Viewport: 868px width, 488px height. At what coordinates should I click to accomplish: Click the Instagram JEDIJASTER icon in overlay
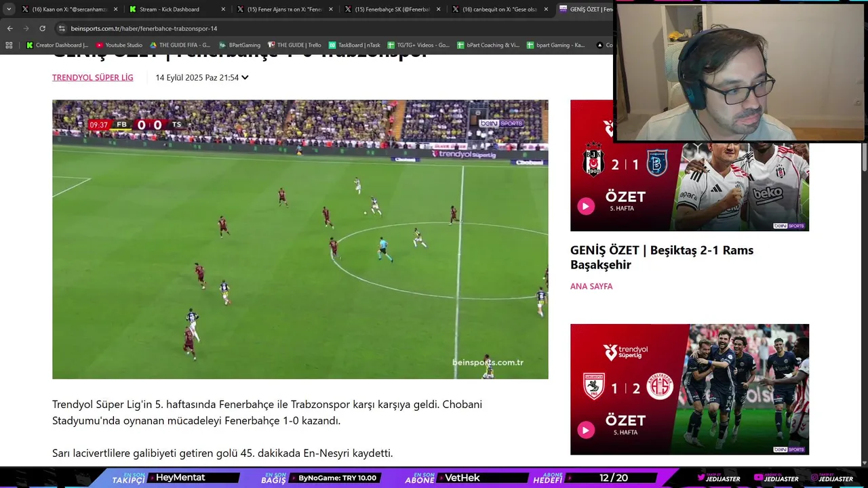click(814, 479)
